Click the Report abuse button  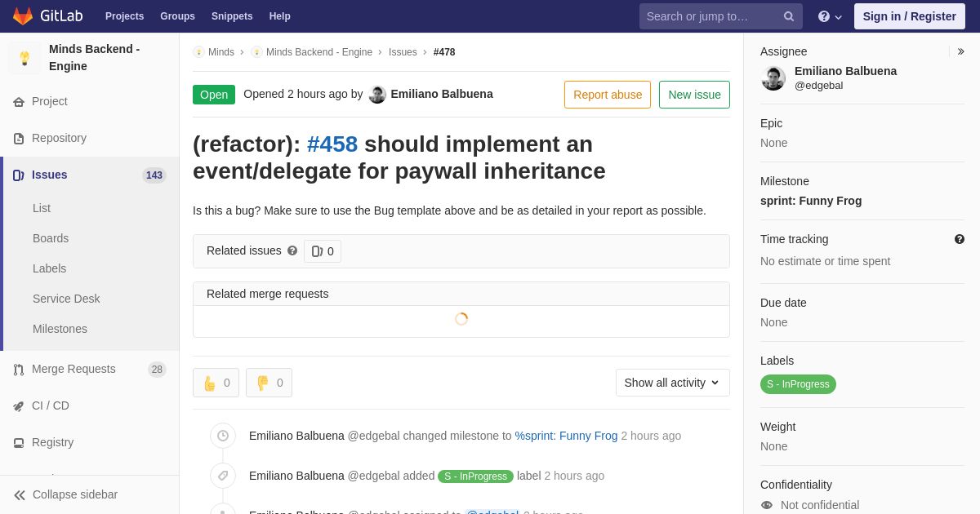pyautogui.click(x=608, y=95)
